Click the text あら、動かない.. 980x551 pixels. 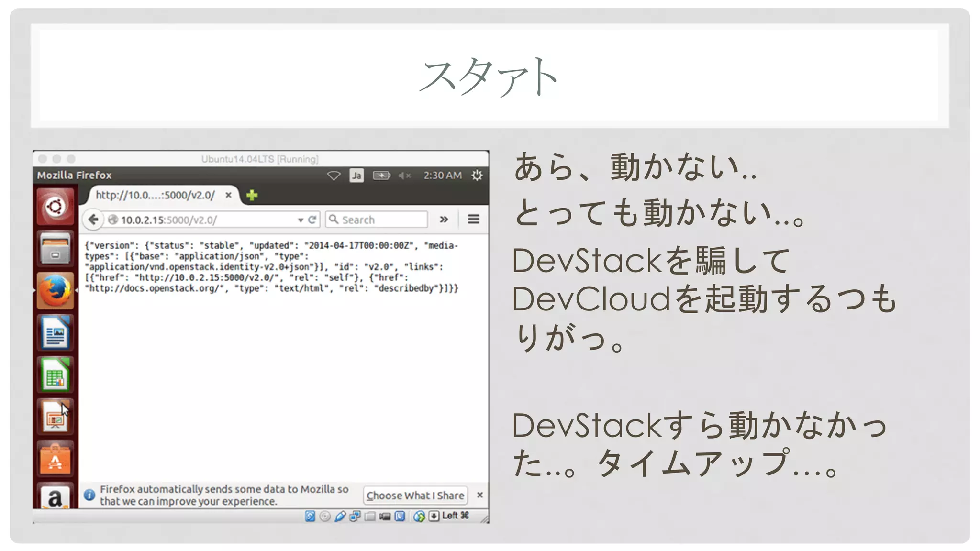pyautogui.click(x=635, y=167)
